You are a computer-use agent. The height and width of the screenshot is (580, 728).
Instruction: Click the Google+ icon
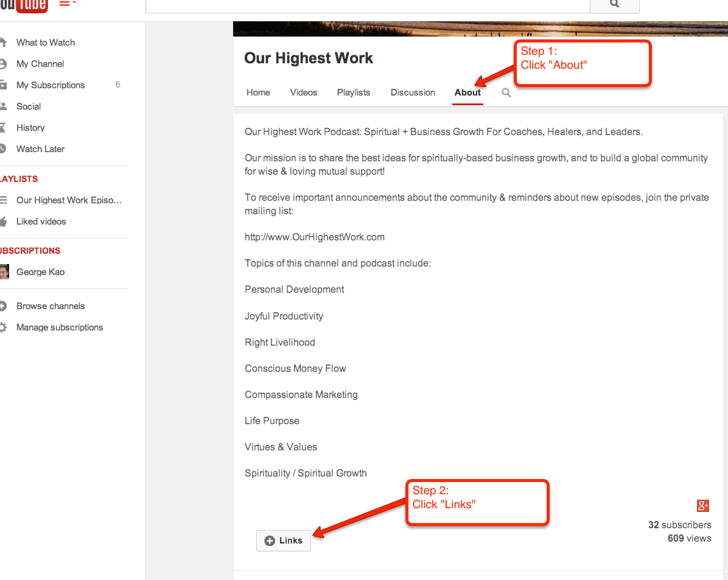[703, 505]
